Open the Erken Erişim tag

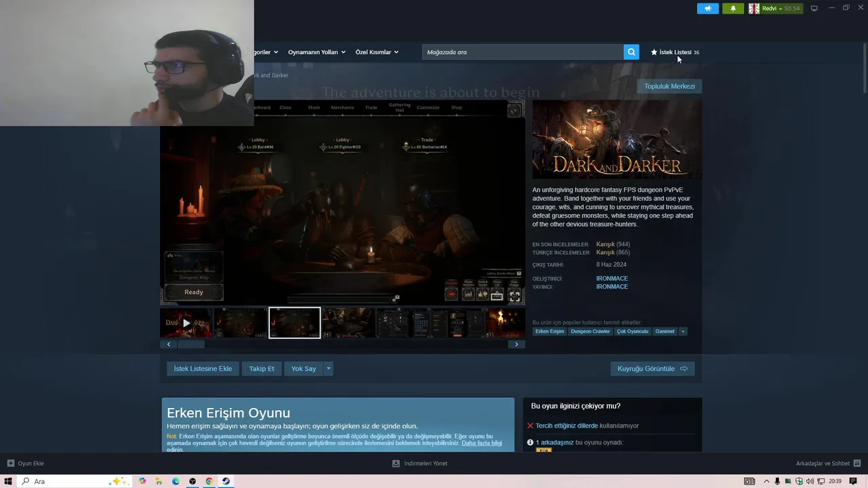(x=549, y=331)
